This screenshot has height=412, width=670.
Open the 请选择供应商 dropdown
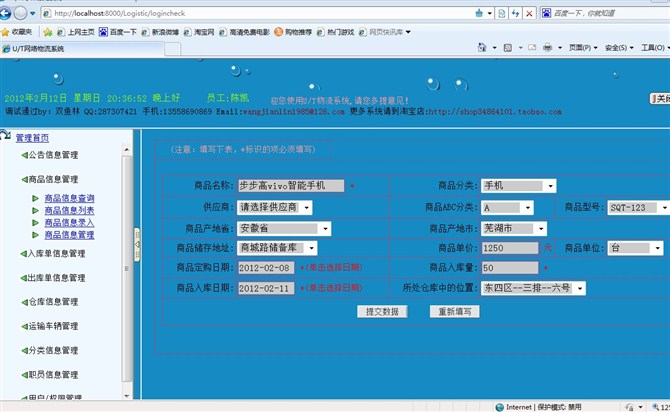click(x=274, y=208)
